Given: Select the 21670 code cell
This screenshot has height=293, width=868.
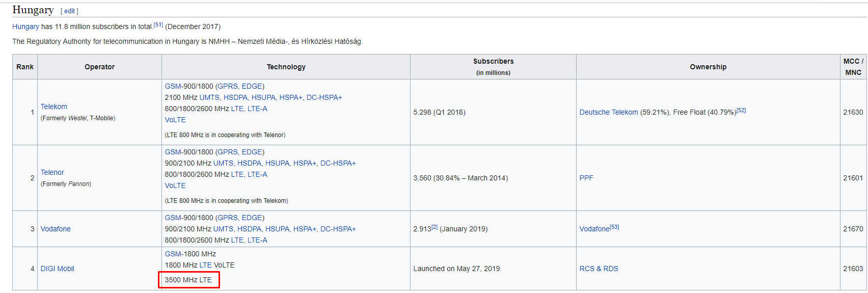Looking at the screenshot, I should [853, 229].
